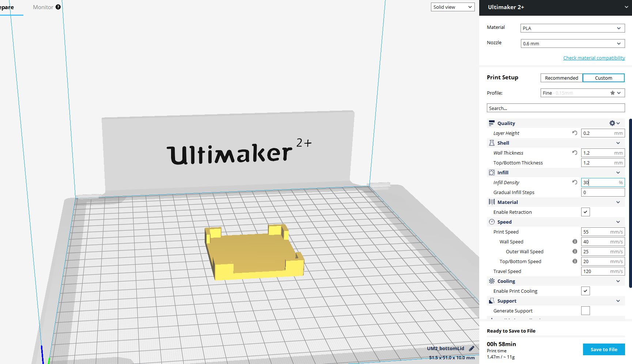Click the Top/Bottom Speed value field
This screenshot has width=632, height=364.
(603, 261)
